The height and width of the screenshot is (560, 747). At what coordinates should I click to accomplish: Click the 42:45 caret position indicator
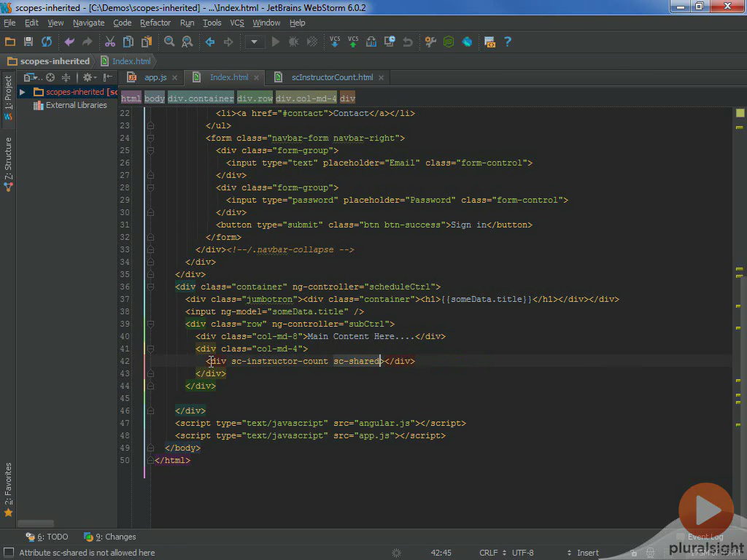pyautogui.click(x=441, y=553)
